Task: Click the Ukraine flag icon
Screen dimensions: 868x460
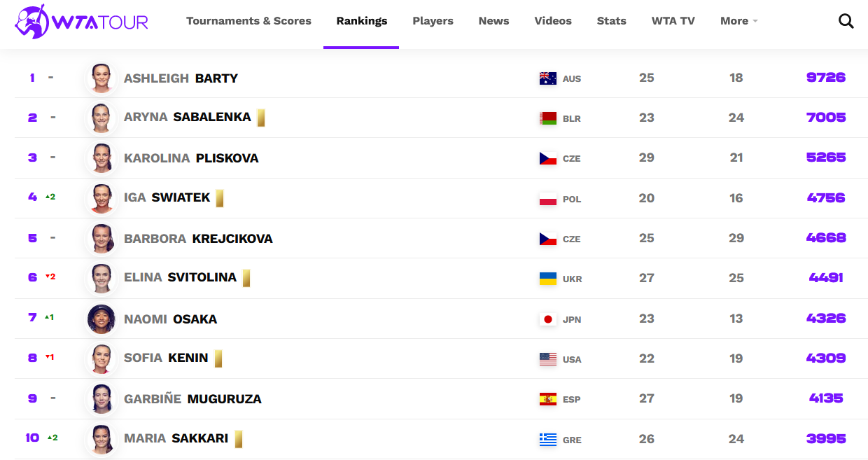Action: 547,279
